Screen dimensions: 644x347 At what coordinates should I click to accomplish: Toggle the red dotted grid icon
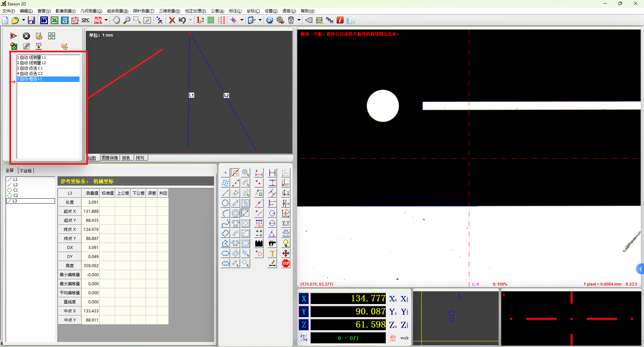pos(221,20)
